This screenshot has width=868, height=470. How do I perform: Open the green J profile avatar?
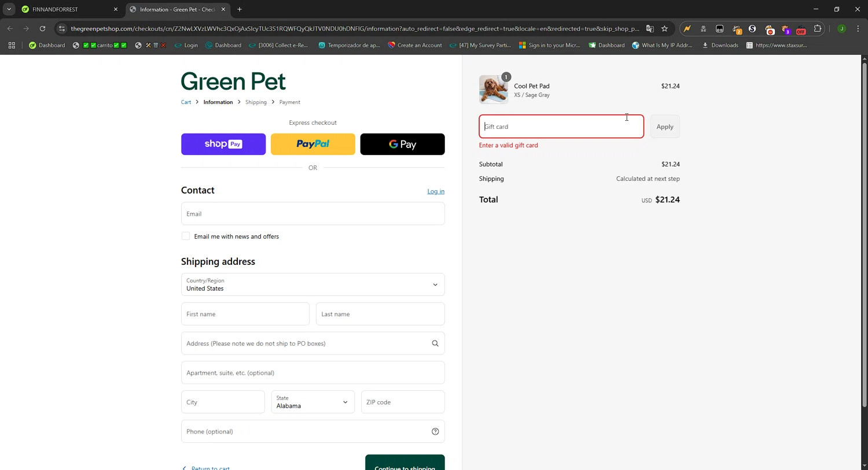click(841, 28)
